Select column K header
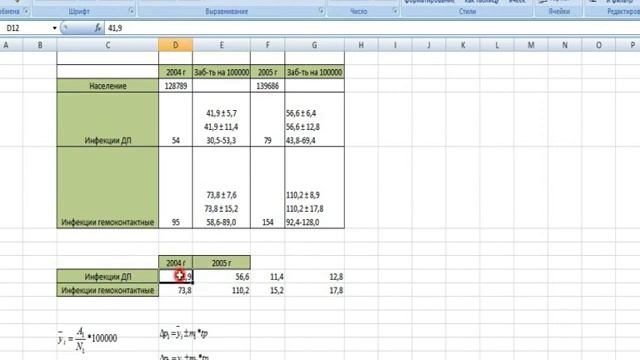 tap(463, 45)
